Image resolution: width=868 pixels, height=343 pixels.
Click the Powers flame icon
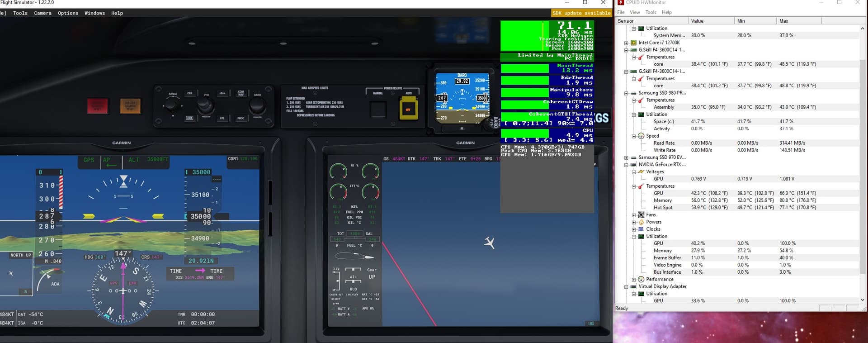tap(641, 222)
